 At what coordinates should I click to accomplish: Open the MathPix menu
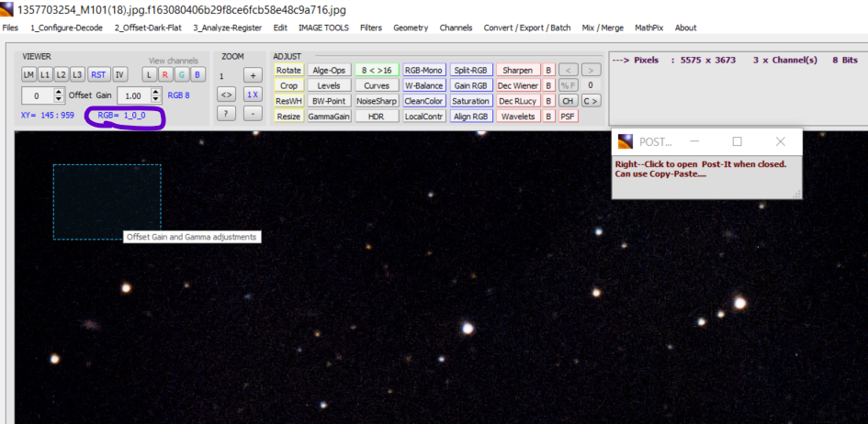649,28
